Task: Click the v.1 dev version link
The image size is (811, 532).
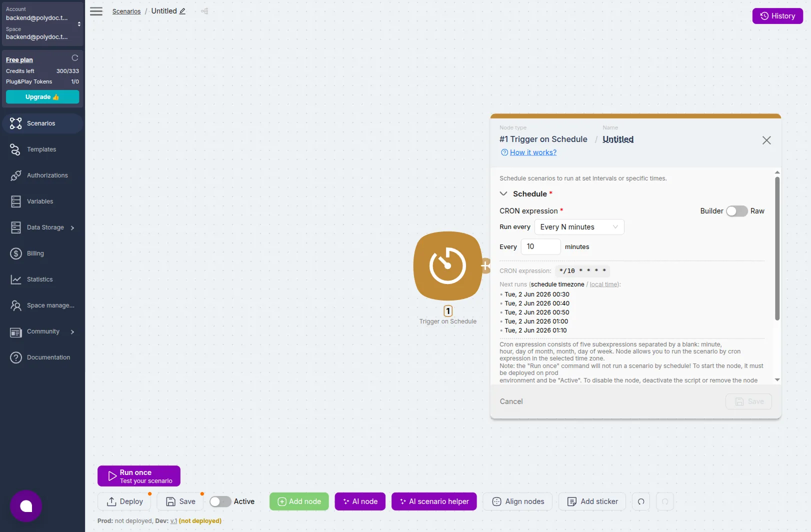Action: coord(173,521)
